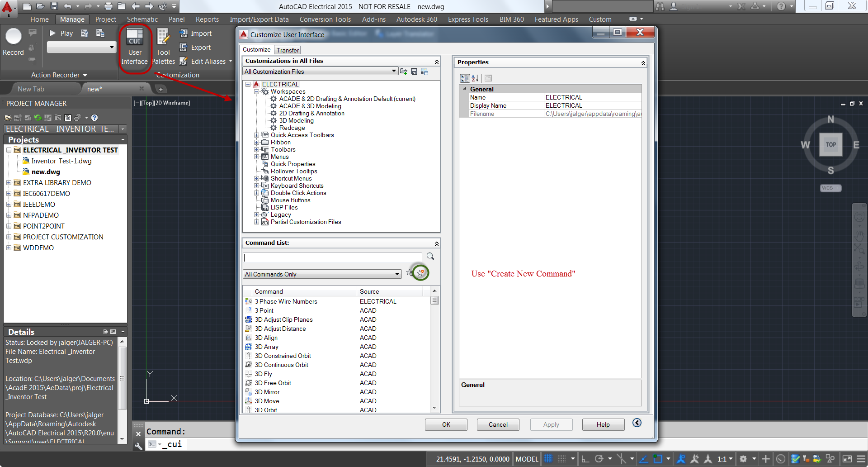868x467 pixels.
Task: Expand EXTRA LIBRARY DEMO project
Action: (x=9, y=183)
